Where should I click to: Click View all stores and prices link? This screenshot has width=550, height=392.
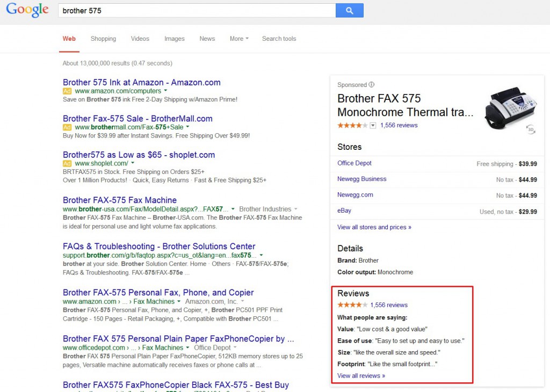(x=374, y=227)
